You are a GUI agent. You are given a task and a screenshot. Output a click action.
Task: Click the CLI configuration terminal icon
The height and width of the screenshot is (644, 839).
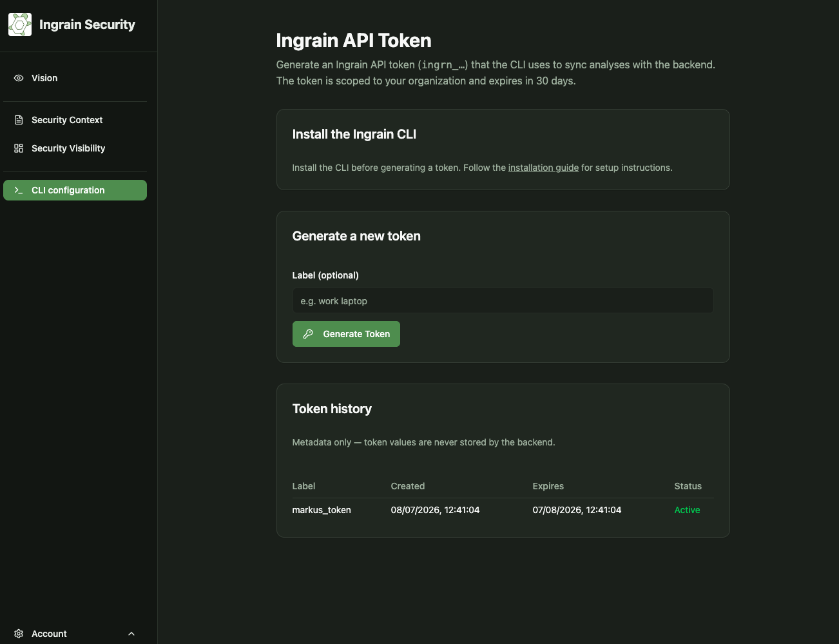point(19,190)
